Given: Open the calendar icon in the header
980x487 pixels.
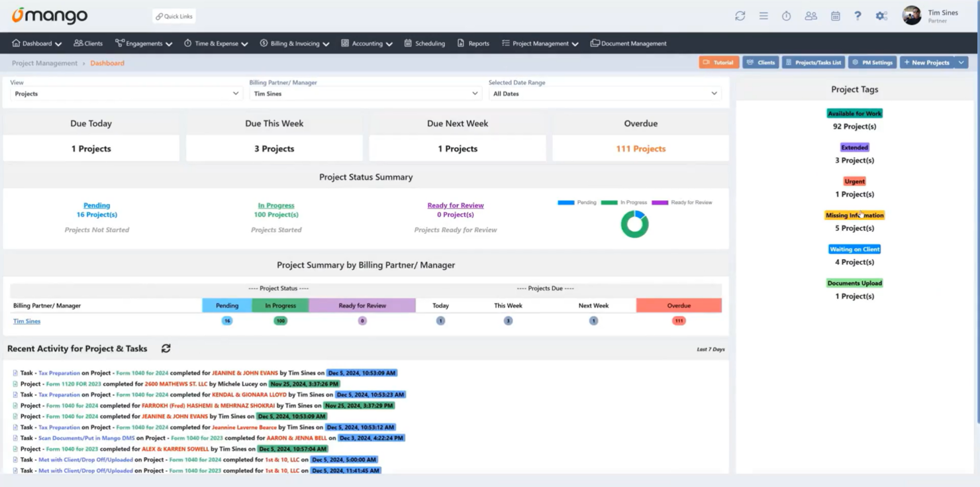Looking at the screenshot, I should point(834,15).
